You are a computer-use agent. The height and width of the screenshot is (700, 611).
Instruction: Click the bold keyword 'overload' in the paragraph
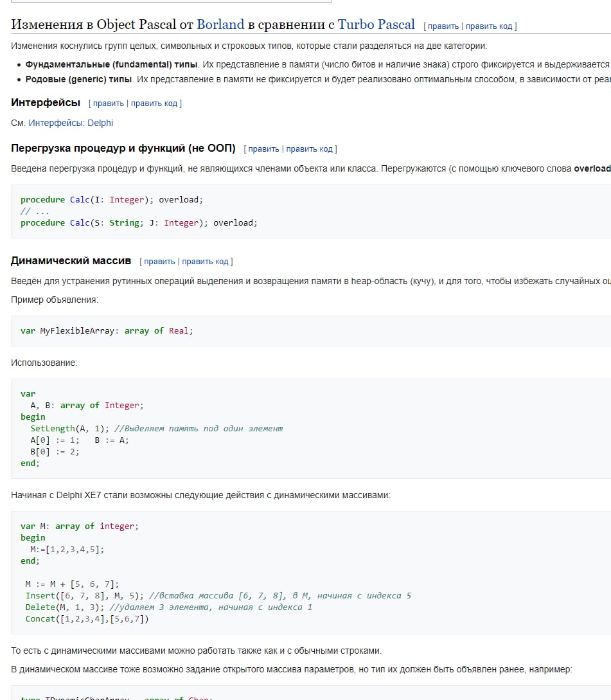click(x=592, y=169)
